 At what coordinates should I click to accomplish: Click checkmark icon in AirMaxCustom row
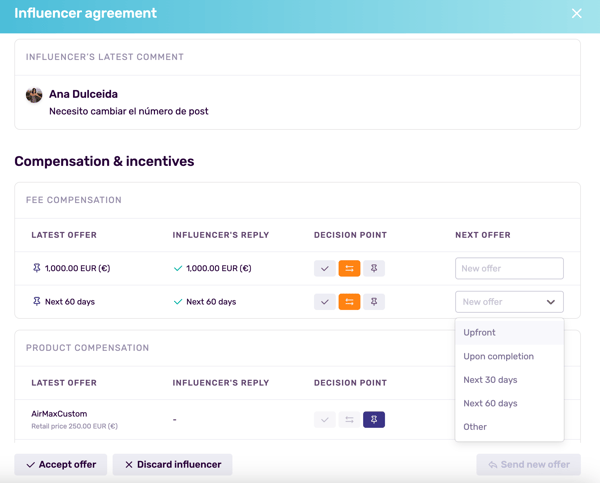point(325,420)
